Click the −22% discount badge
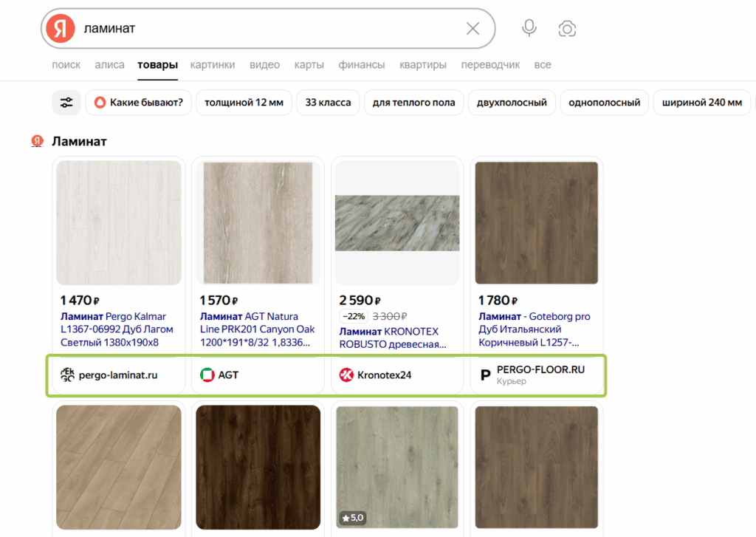The image size is (756, 537). 354,316
